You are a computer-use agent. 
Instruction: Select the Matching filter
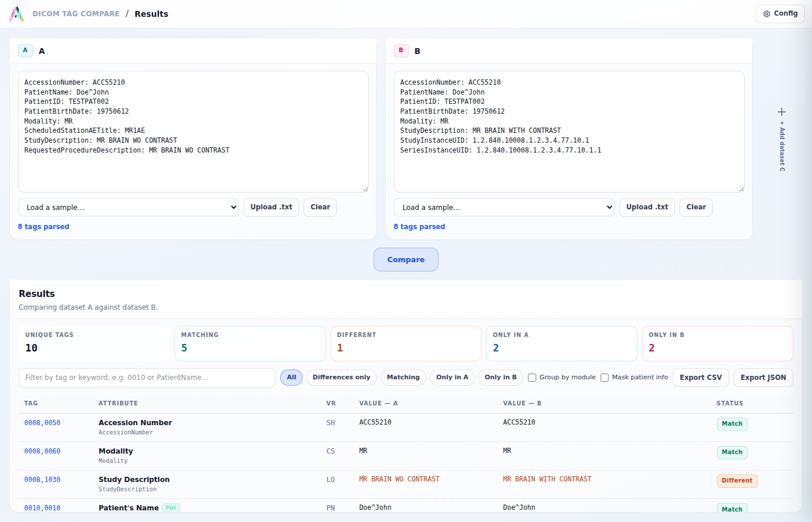point(403,378)
